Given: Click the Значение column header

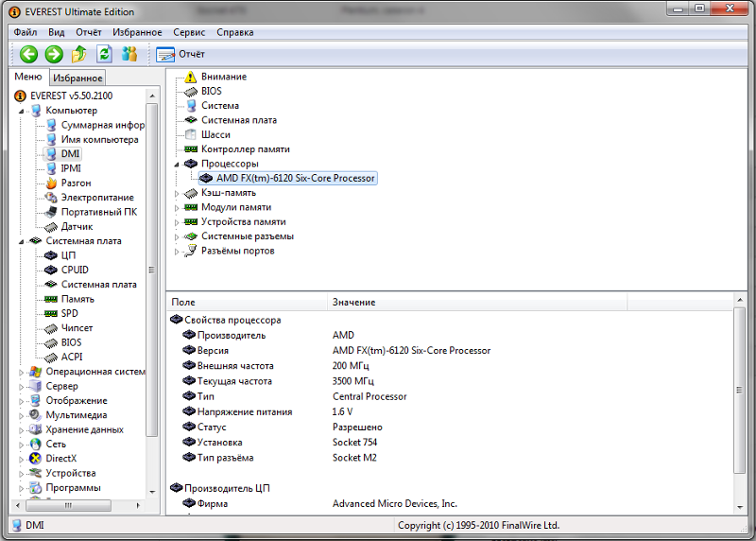Looking at the screenshot, I should pyautogui.click(x=478, y=302).
